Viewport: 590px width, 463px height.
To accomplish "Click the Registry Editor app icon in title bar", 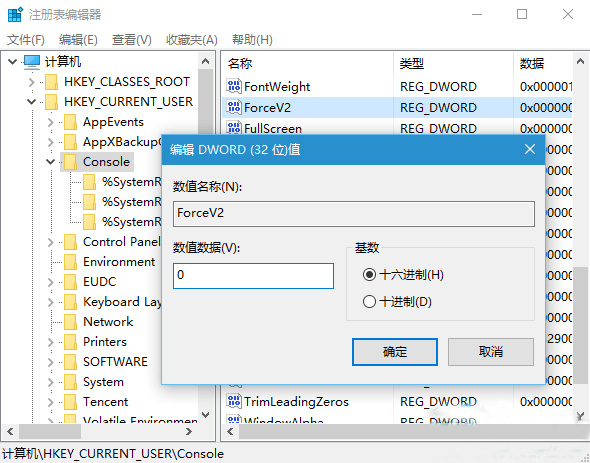I will pyautogui.click(x=15, y=14).
